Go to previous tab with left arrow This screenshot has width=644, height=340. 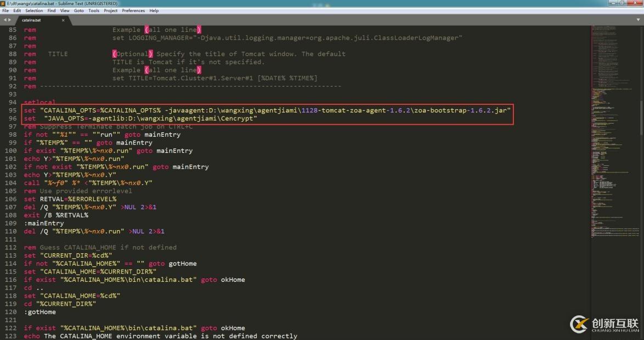5,20
